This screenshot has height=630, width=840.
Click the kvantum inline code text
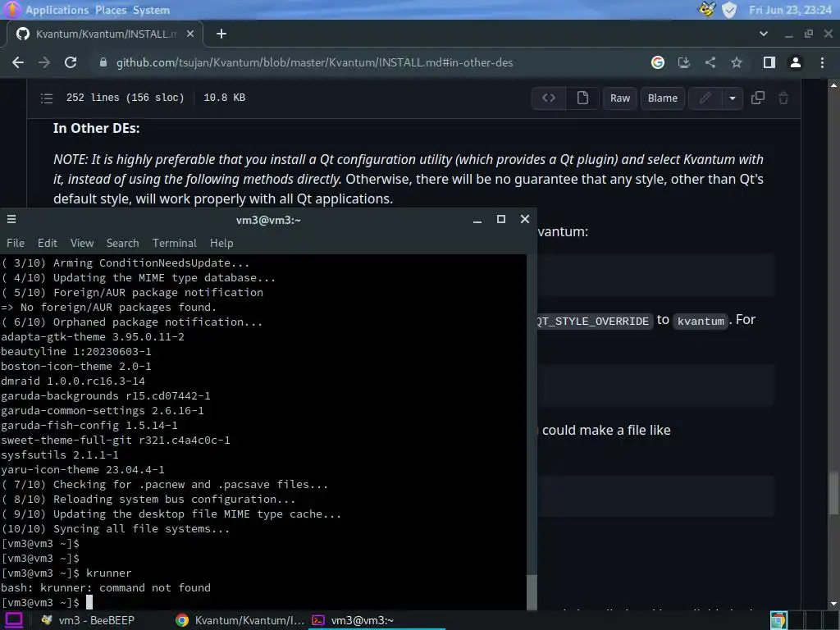point(701,321)
